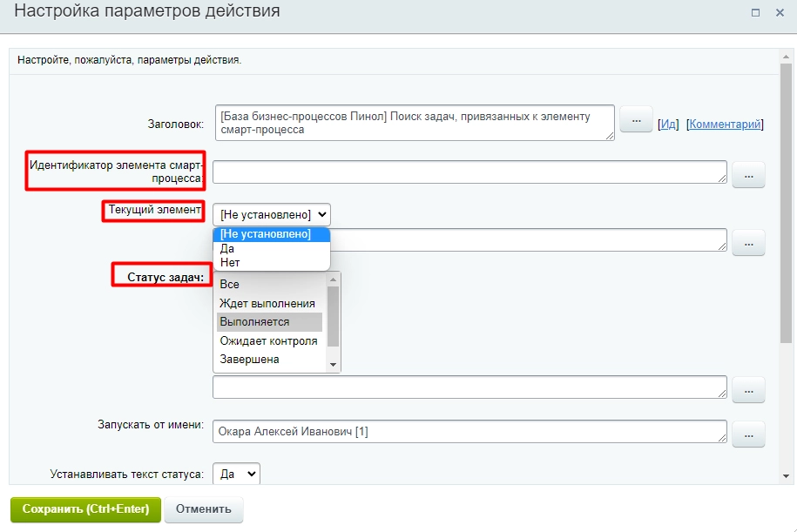Select 'Ожидает контроля' task status
Screen dimensions: 797x532
[x=268, y=340]
